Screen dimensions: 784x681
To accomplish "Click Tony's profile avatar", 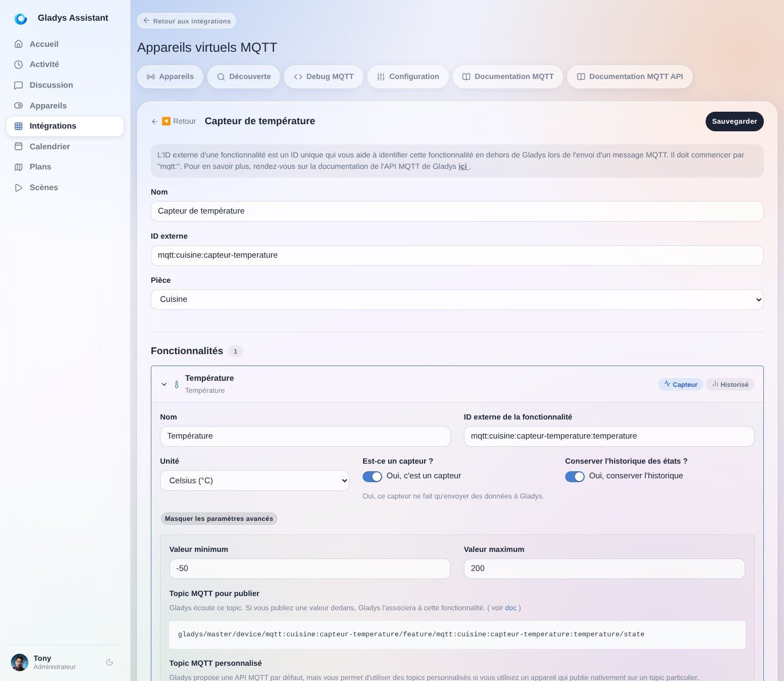I will pyautogui.click(x=20, y=662).
